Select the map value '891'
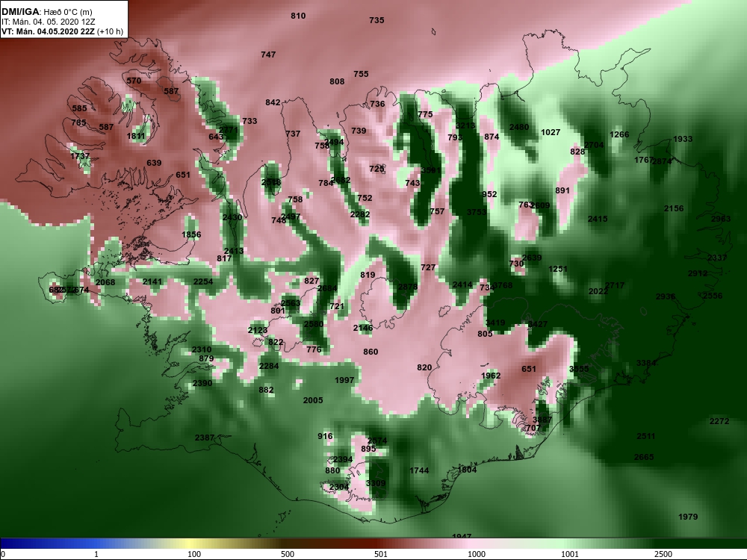The width and height of the screenshot is (747, 560). click(562, 190)
